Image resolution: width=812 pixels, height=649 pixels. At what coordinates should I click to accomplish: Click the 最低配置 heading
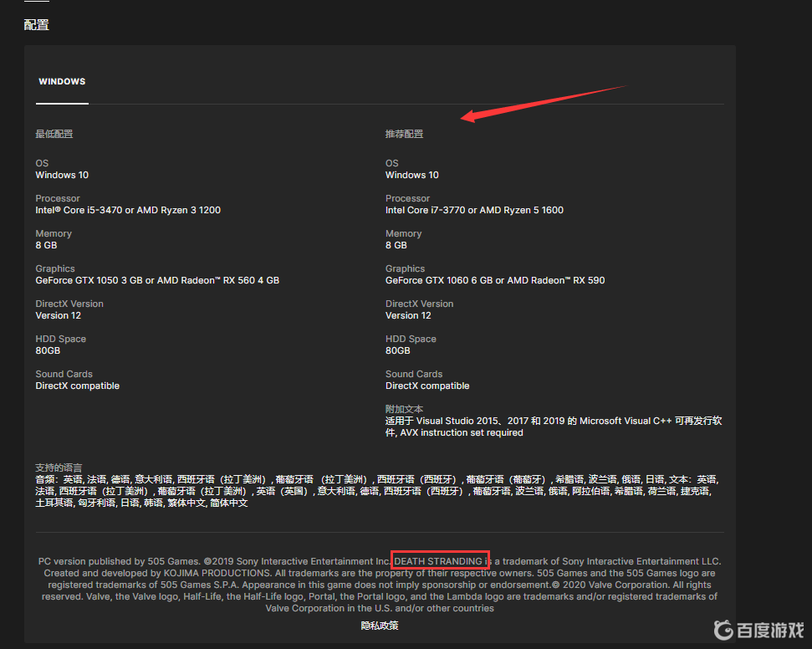(54, 134)
